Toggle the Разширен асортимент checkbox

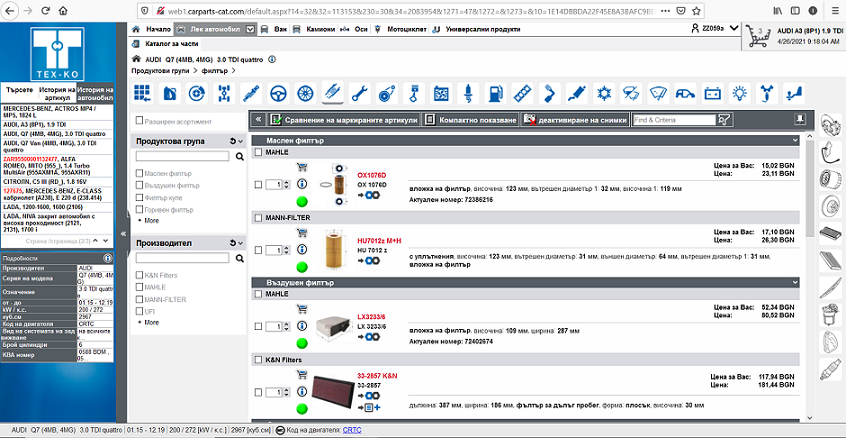[x=139, y=121]
